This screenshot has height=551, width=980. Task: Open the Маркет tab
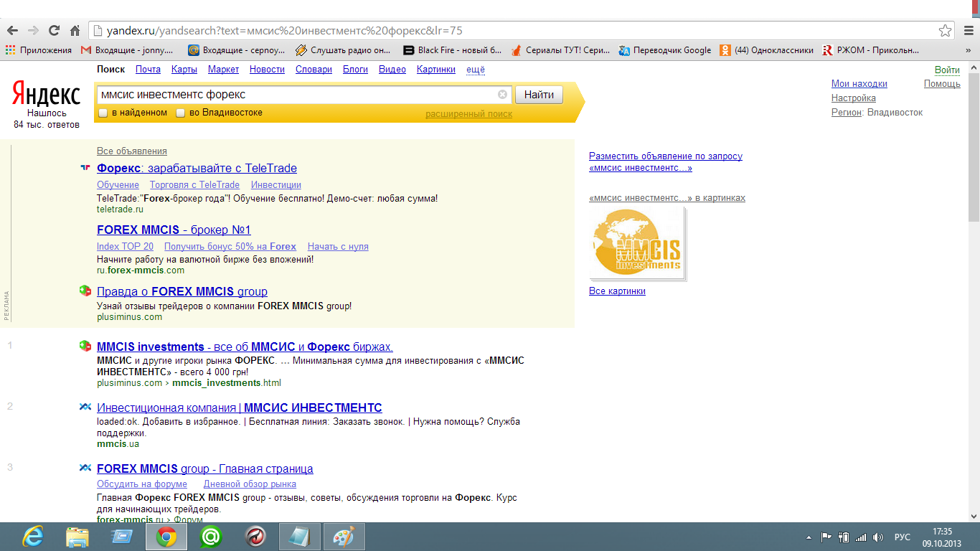tap(223, 70)
